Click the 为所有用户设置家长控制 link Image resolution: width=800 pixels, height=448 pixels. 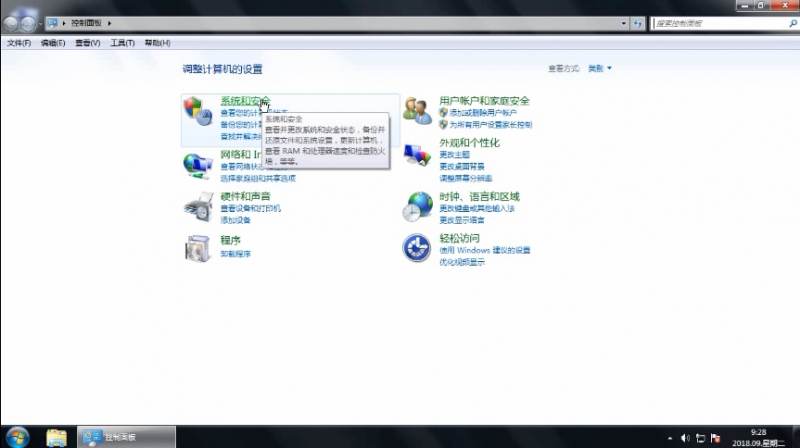pyautogui.click(x=490, y=125)
